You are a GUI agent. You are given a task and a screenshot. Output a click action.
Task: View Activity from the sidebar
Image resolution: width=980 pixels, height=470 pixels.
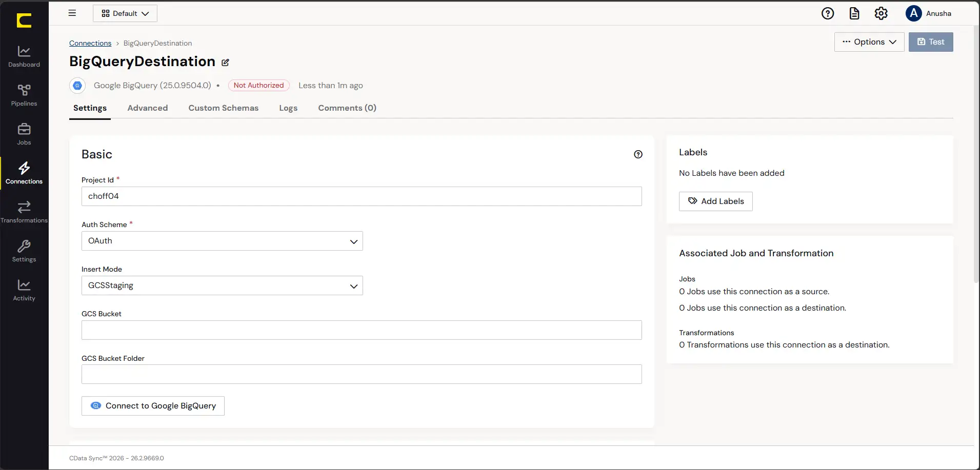[x=24, y=290]
